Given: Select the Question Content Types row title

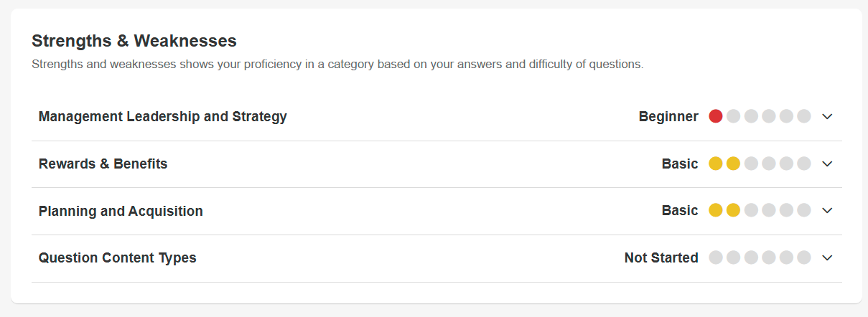Looking at the screenshot, I should coord(117,257).
